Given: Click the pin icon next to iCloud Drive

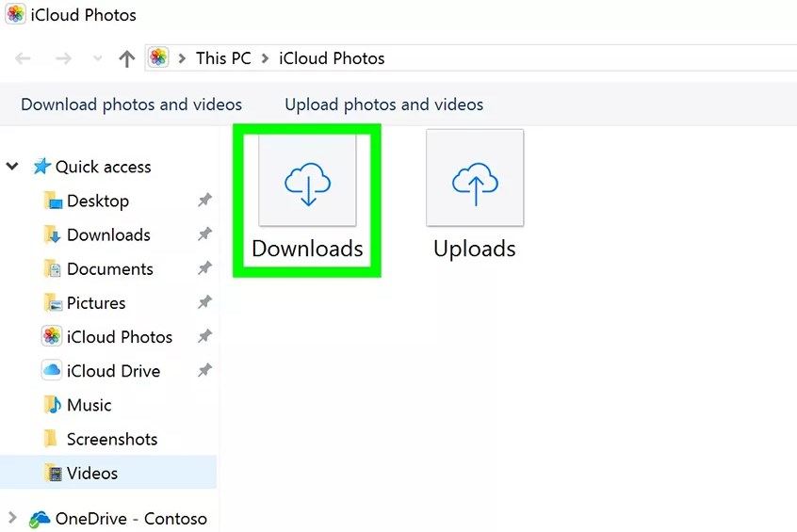Looking at the screenshot, I should [204, 370].
